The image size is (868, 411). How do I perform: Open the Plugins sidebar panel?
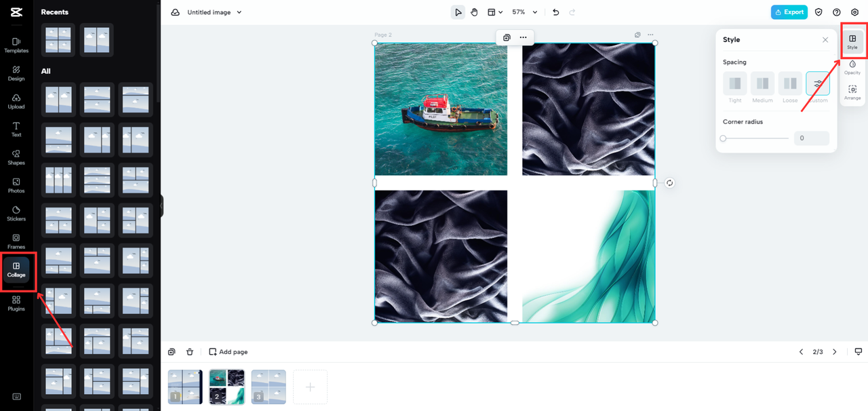pos(16,303)
